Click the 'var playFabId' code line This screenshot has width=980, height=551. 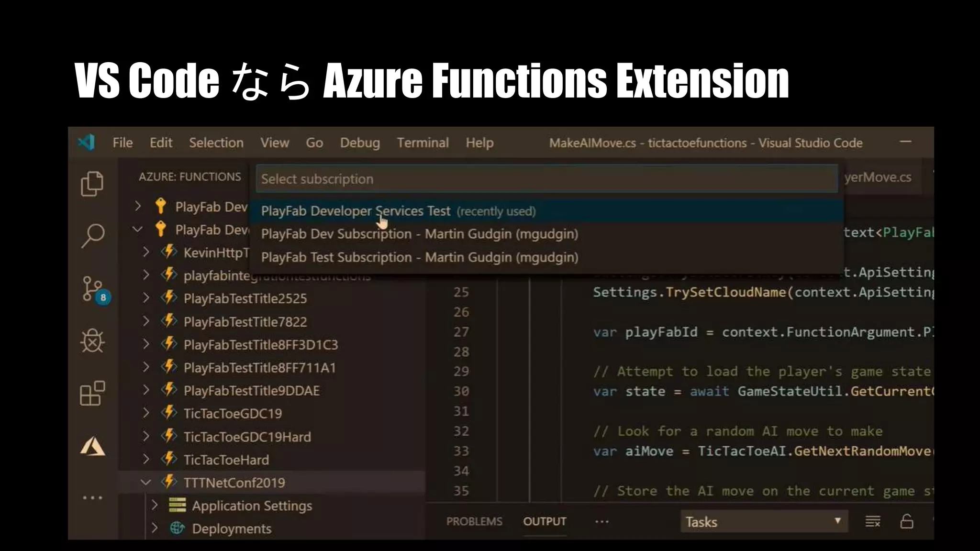(x=763, y=332)
